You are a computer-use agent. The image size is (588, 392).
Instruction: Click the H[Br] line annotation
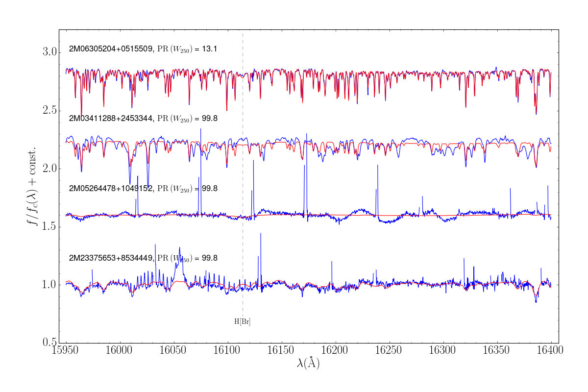click(x=243, y=321)
